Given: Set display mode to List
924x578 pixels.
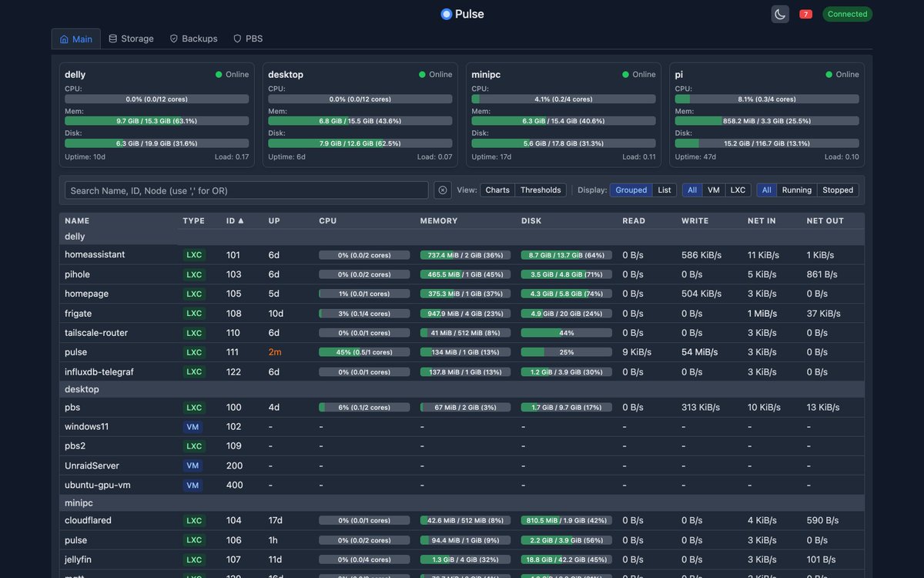Looking at the screenshot, I should point(665,190).
